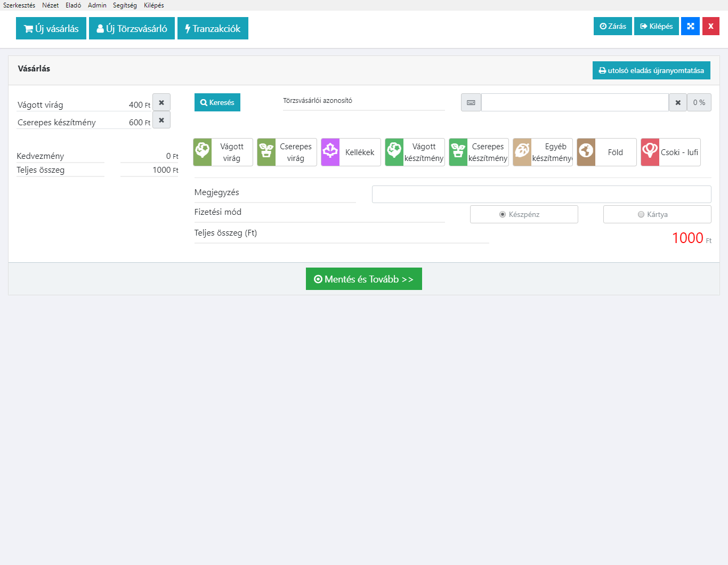Screen dimensions: 728x565
Task: Reprint last sale with utolsó eladás újranyomtatása
Action: (651, 70)
